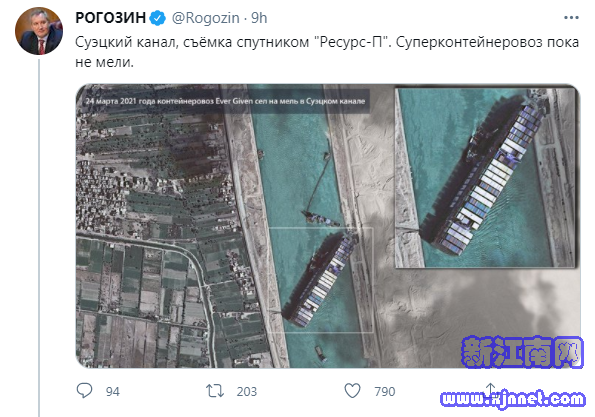Click the reply speech bubble icon
Viewport: 595px width, 417px height.
[x=84, y=390]
